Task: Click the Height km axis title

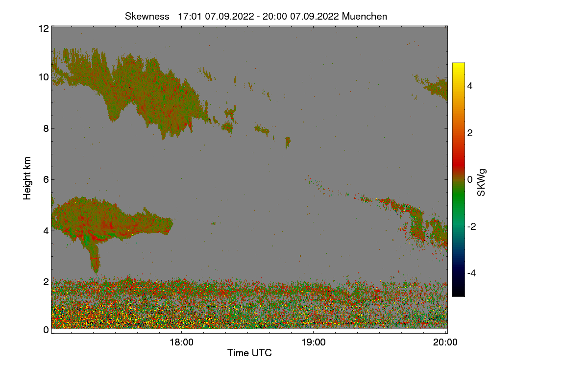Action: click(27, 178)
